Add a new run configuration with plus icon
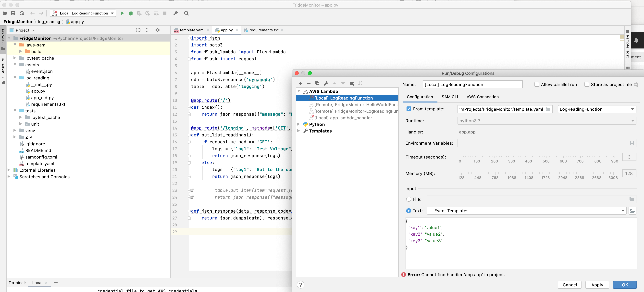The width and height of the screenshot is (644, 292). (300, 83)
